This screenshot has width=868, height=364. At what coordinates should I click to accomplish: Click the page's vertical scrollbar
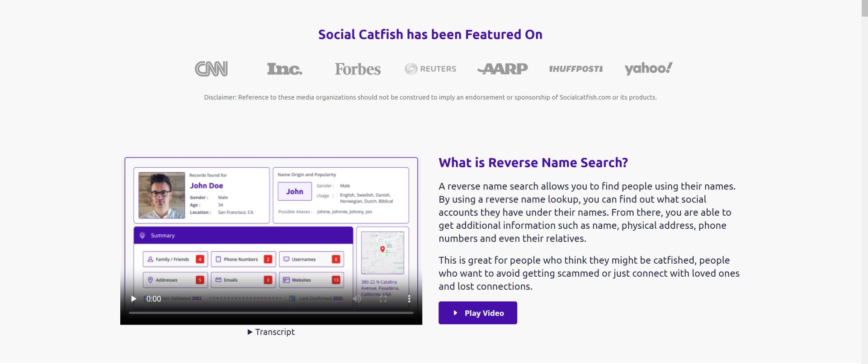pos(864,181)
